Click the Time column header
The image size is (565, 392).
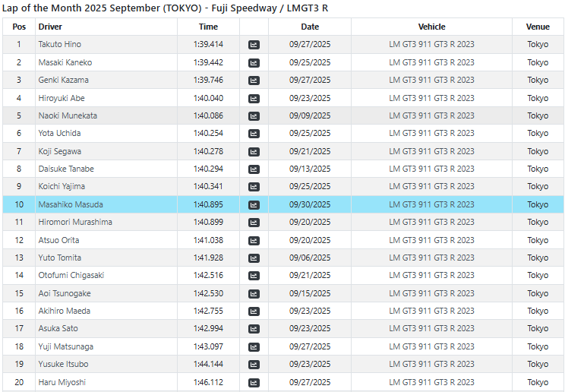click(x=208, y=27)
